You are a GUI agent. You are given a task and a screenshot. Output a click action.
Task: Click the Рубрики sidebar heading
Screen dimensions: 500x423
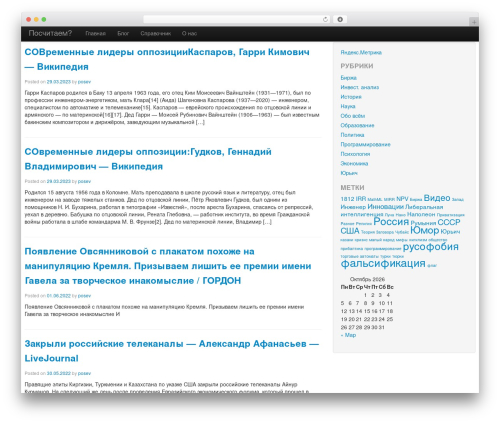(x=357, y=66)
